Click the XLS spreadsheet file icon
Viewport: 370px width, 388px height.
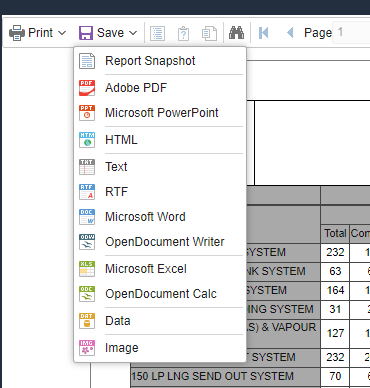(87, 269)
